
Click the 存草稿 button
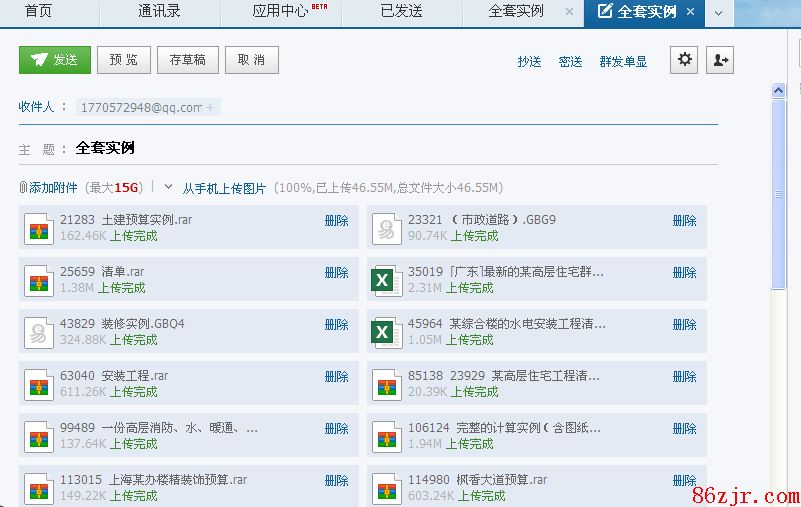188,60
